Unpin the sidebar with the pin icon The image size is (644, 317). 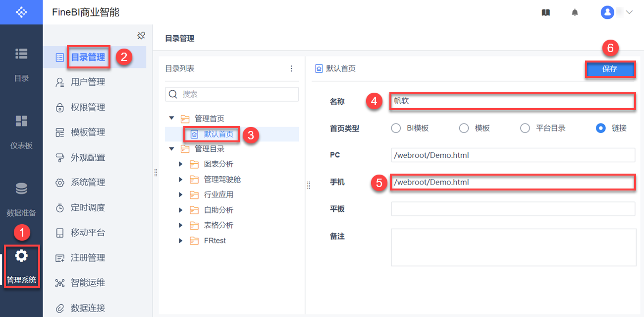click(141, 35)
